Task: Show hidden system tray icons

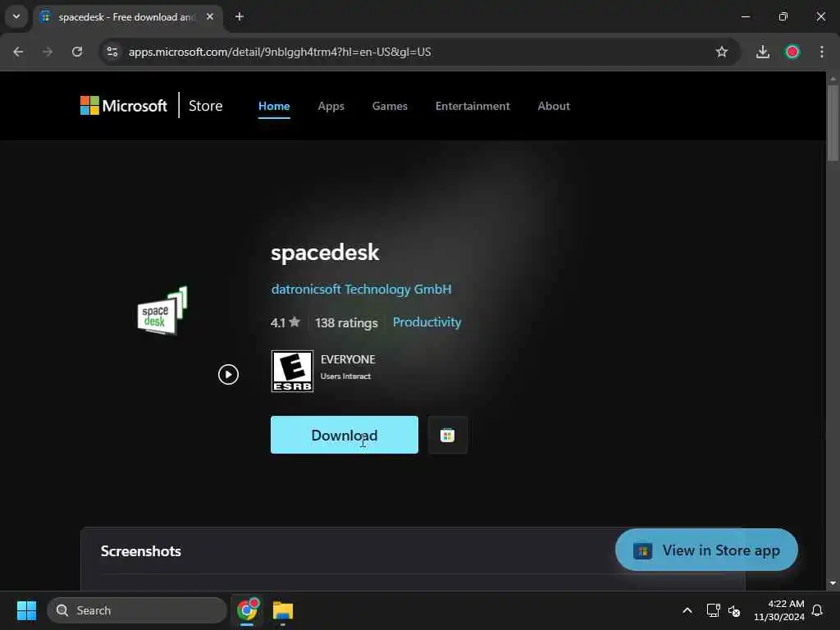Action: tap(687, 610)
